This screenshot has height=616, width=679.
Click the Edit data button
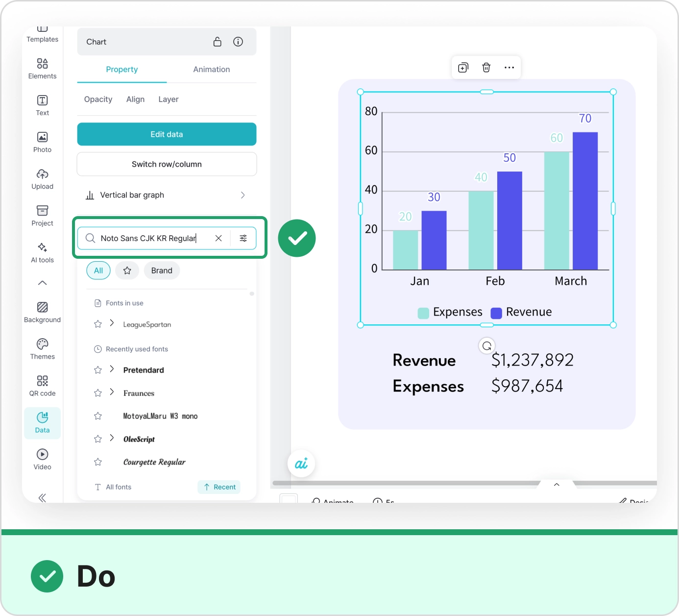tap(167, 134)
